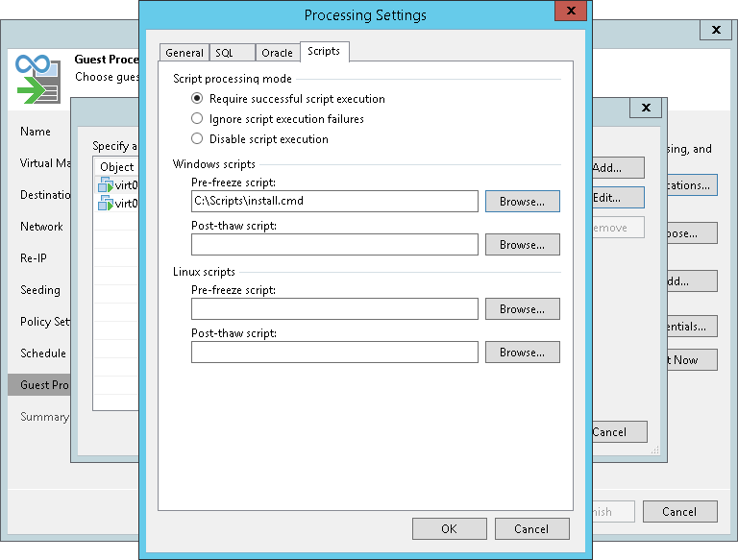Click the Veeam replication wizard icon
This screenshot has height=560, width=738.
pyautogui.click(x=38, y=78)
